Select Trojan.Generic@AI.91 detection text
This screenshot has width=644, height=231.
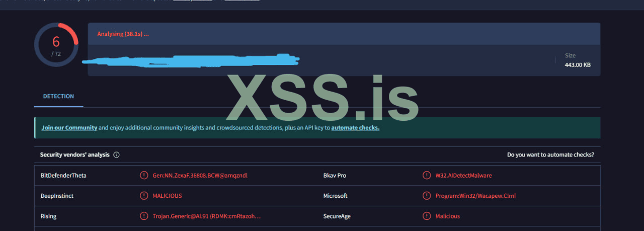pyautogui.click(x=207, y=216)
